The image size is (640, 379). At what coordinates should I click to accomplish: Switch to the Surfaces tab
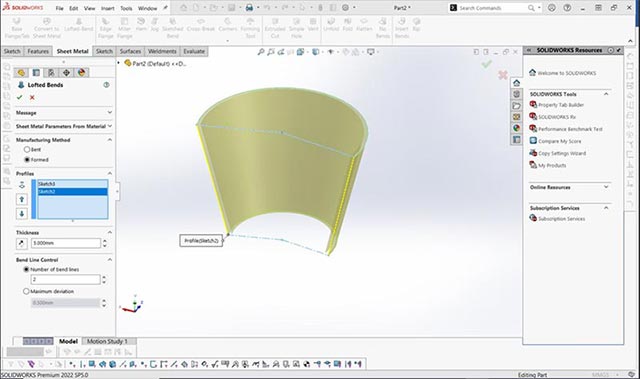(x=130, y=51)
